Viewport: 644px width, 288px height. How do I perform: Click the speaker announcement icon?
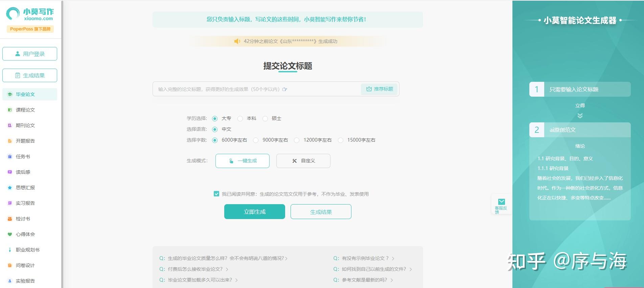click(x=237, y=41)
